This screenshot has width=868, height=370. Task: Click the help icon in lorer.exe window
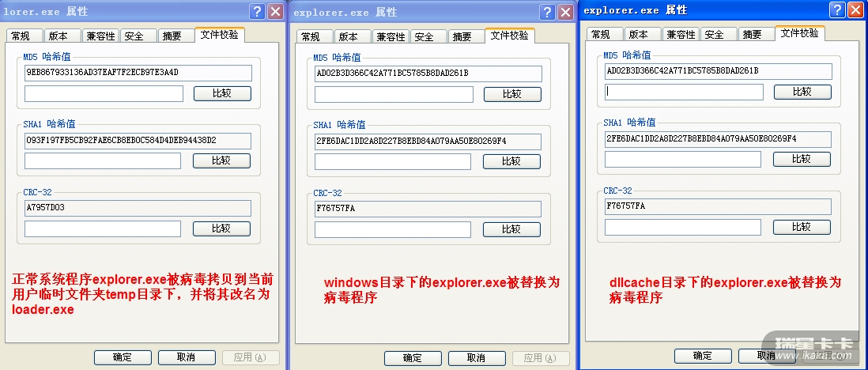pos(257,12)
